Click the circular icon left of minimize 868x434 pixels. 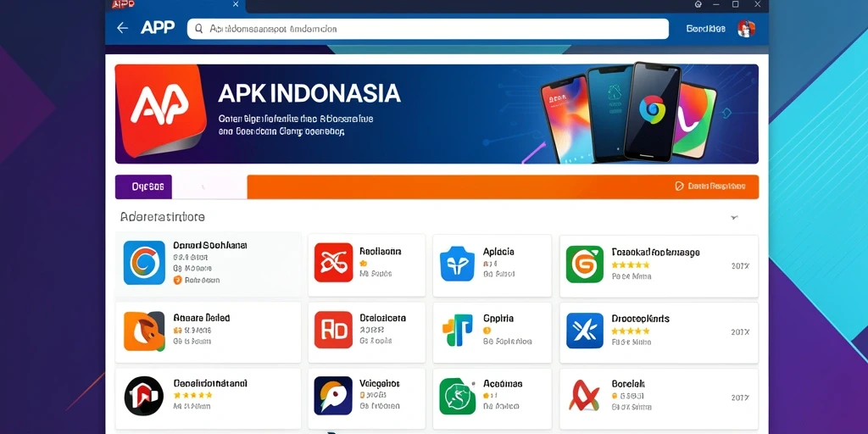click(698, 4)
